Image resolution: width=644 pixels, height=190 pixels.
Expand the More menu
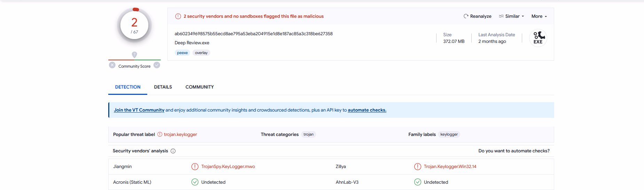click(x=539, y=16)
